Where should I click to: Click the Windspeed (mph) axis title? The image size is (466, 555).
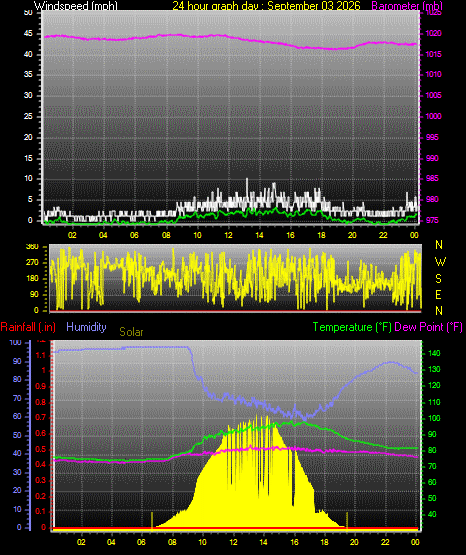point(76,6)
